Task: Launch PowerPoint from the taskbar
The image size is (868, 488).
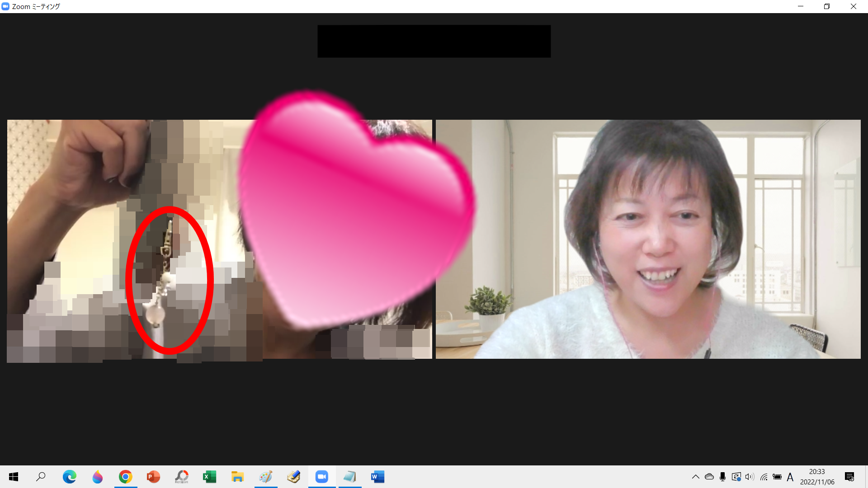Action: [x=153, y=477]
